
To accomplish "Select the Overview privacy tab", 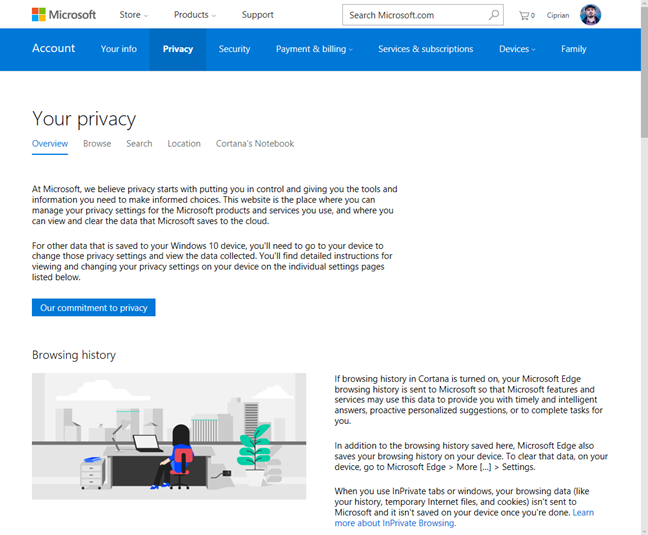I will pyautogui.click(x=50, y=144).
